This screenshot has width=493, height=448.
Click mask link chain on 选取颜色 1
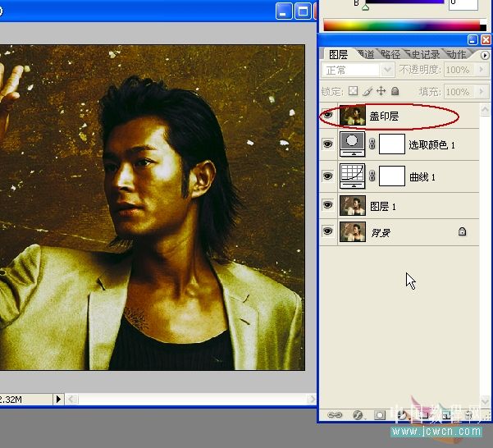coord(372,144)
